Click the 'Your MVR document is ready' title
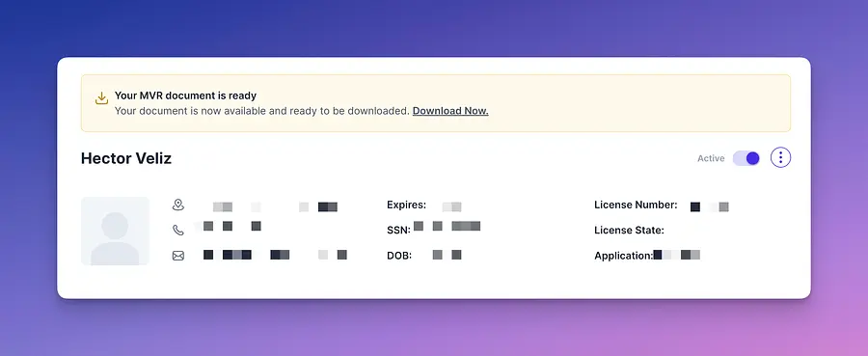The width and height of the screenshot is (868, 356). click(185, 96)
